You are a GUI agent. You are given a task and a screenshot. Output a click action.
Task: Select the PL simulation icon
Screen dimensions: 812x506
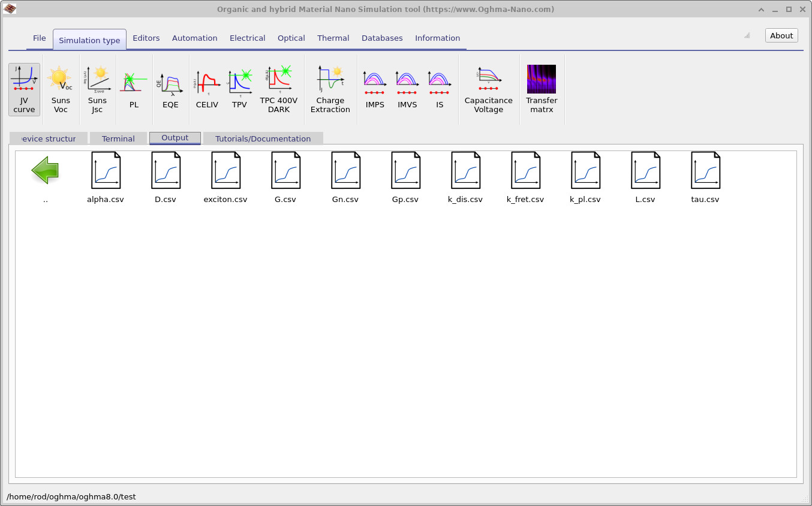point(133,89)
